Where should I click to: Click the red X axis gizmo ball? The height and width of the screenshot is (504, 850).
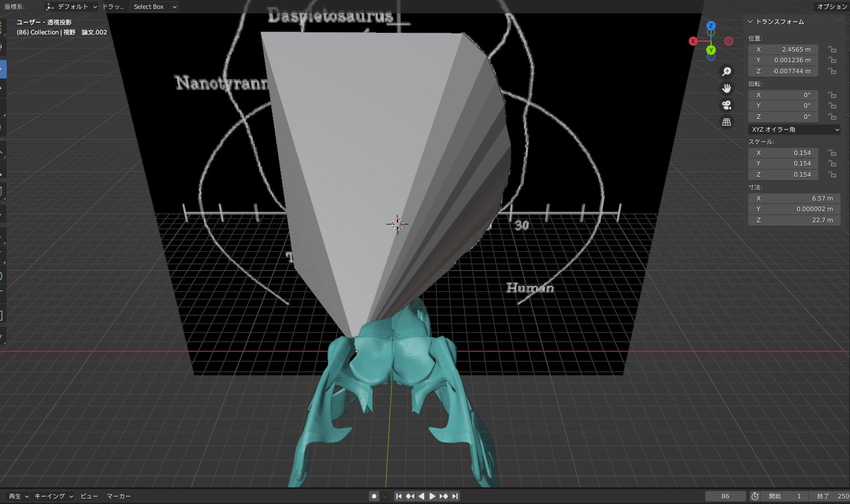pyautogui.click(x=693, y=41)
